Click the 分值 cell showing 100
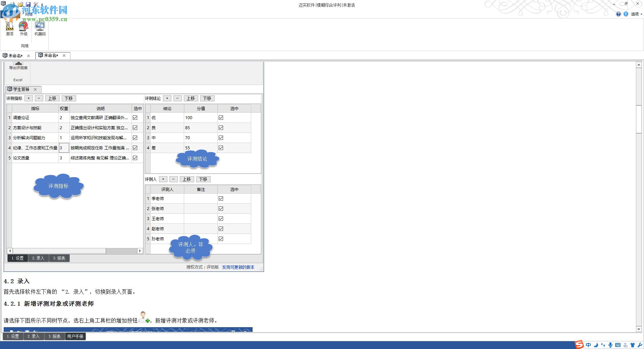 pyautogui.click(x=201, y=118)
